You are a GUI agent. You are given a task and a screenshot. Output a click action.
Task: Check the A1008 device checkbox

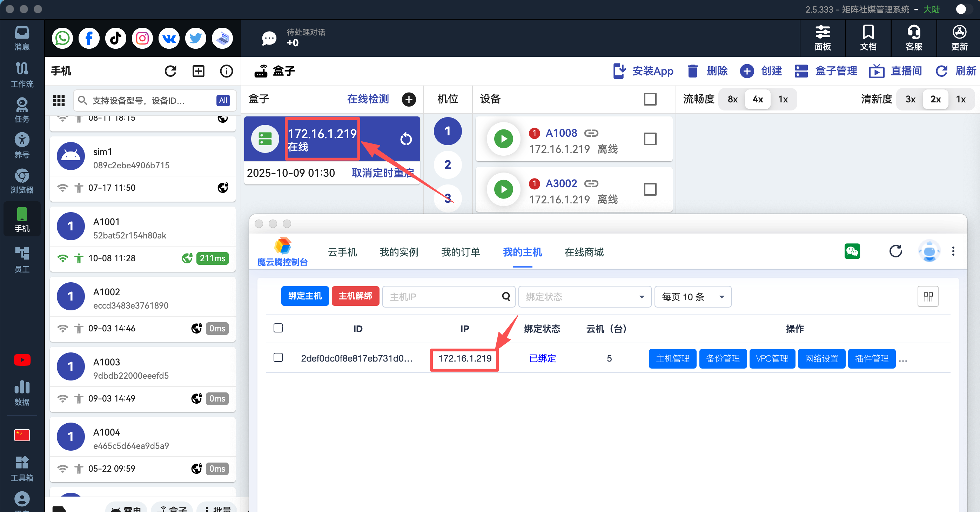(x=650, y=139)
